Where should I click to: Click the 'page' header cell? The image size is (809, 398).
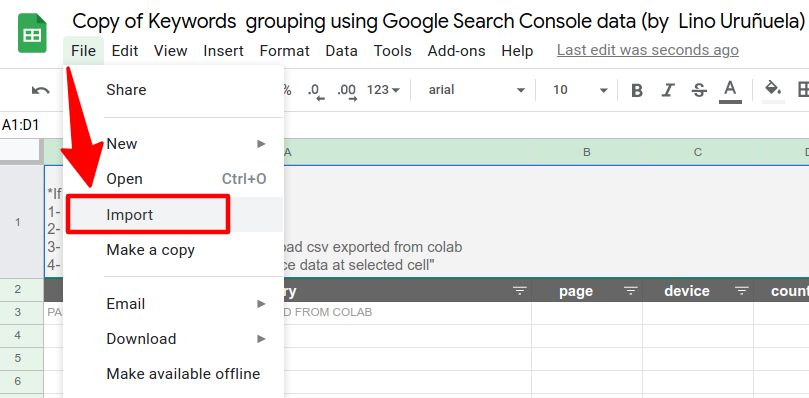click(587, 291)
